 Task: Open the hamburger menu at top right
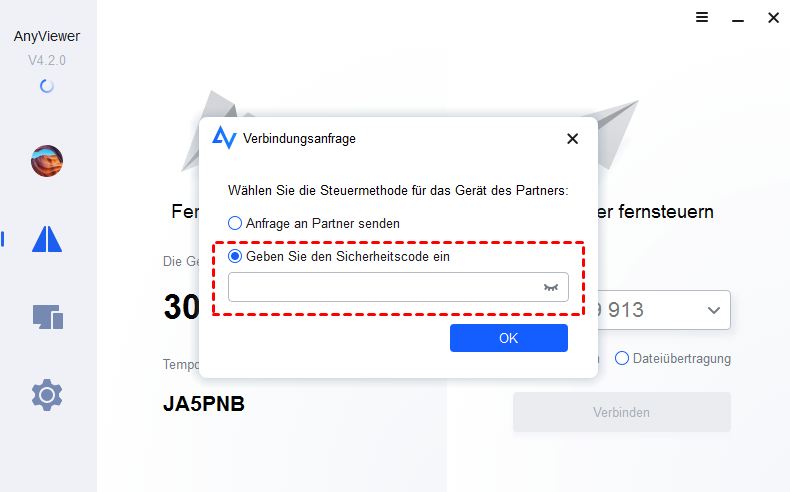click(x=702, y=18)
